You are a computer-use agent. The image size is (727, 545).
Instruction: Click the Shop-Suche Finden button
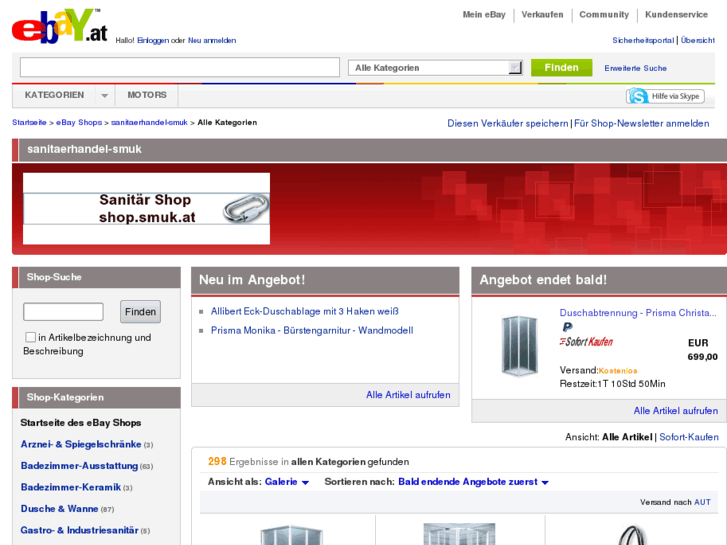point(140,312)
